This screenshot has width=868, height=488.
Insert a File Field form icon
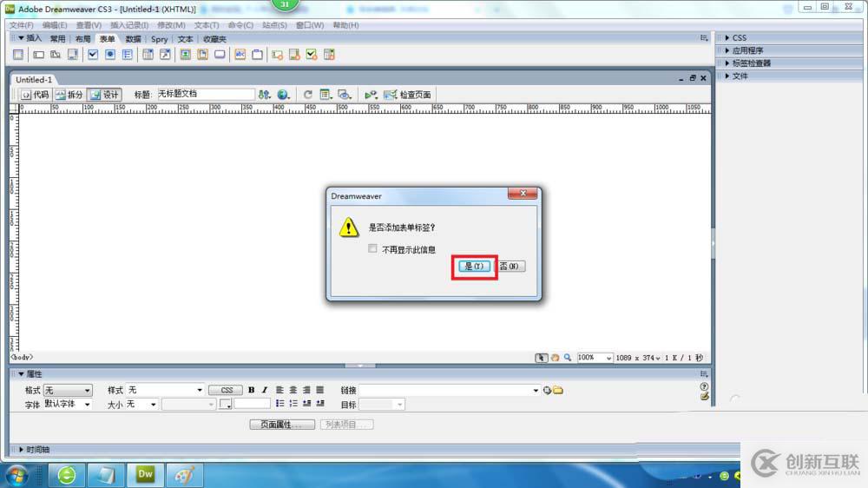pos(202,55)
